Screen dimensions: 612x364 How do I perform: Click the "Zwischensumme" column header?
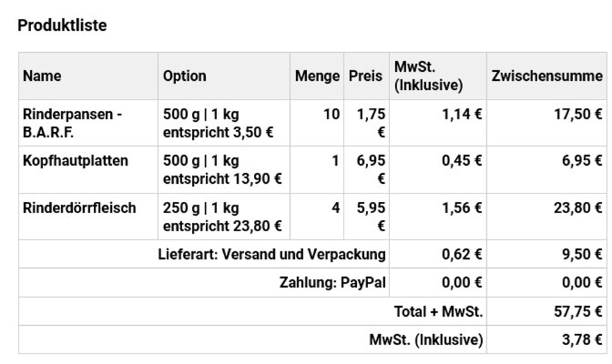point(546,77)
